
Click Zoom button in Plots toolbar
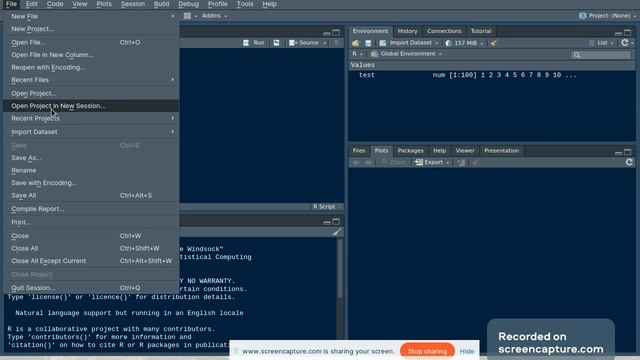pos(394,162)
